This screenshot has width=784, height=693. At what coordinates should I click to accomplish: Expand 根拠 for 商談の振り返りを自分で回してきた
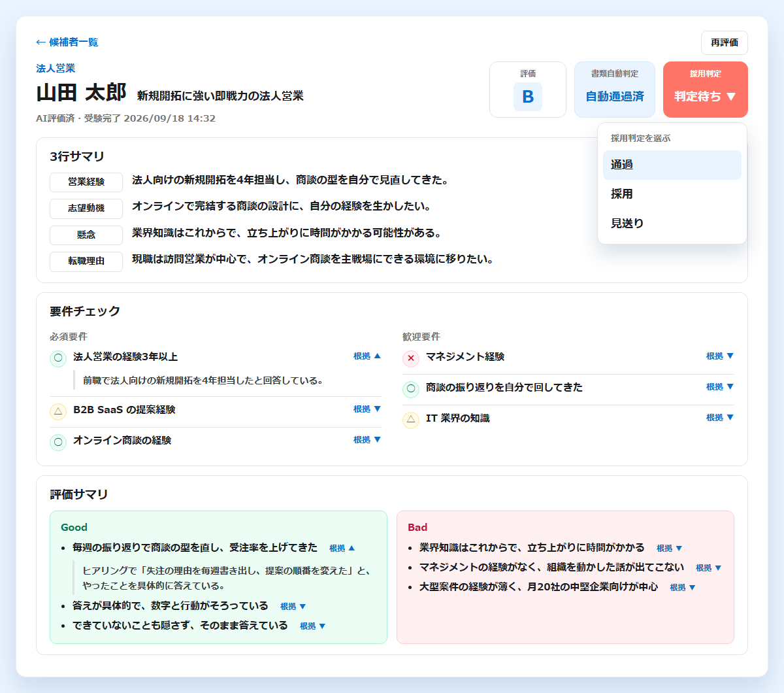click(x=720, y=387)
